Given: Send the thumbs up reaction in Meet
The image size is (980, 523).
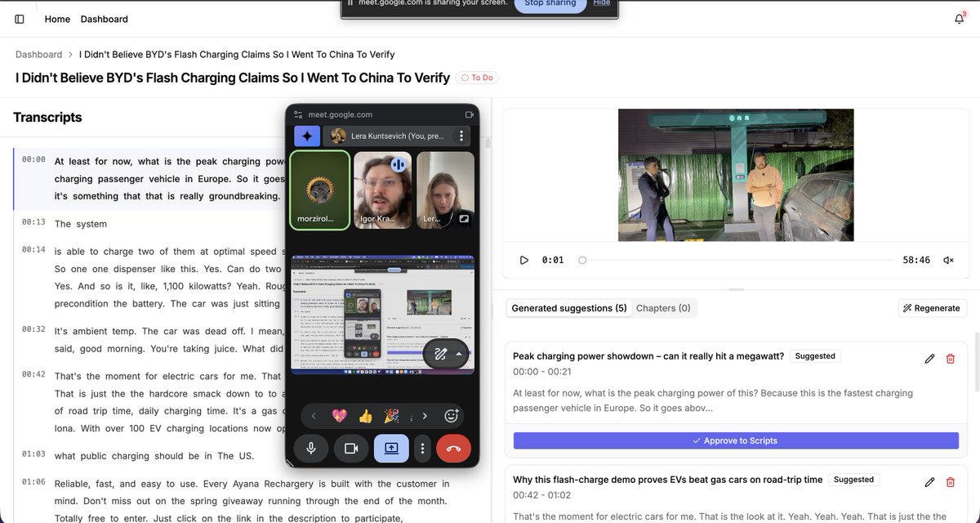Looking at the screenshot, I should [365, 416].
